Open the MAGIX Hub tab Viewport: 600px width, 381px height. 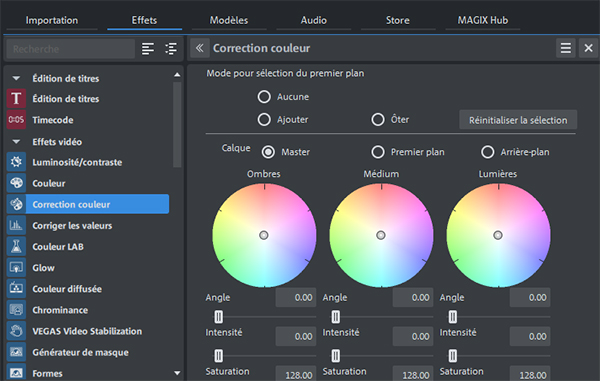pos(483,20)
